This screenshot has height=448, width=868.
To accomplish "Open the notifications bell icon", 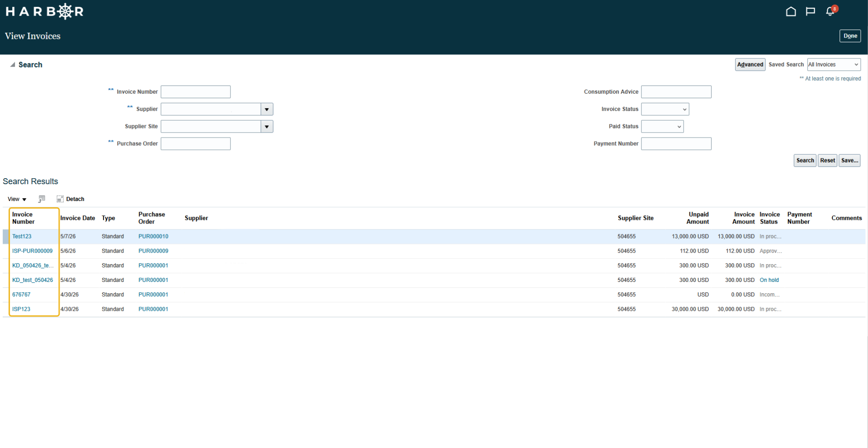I will click(x=831, y=11).
